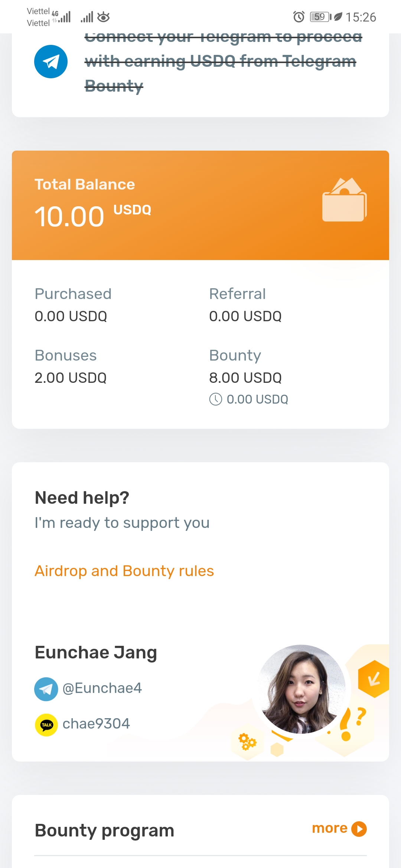Tap the Telegram icon beside @Eunchae4

pos(46,689)
